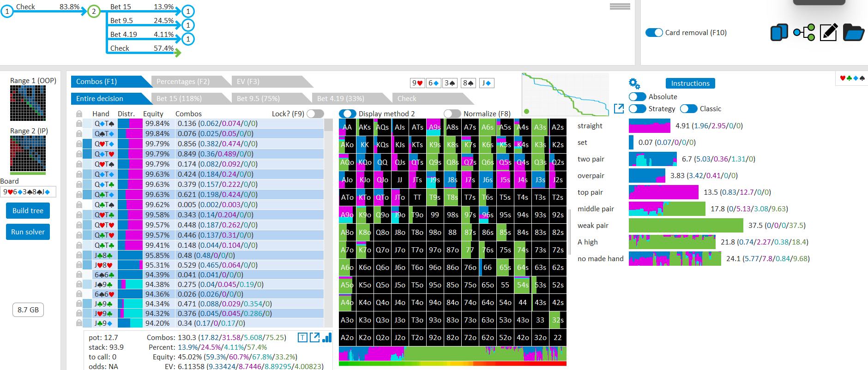
Task: Toggle the Classic switch
Action: [x=689, y=108]
